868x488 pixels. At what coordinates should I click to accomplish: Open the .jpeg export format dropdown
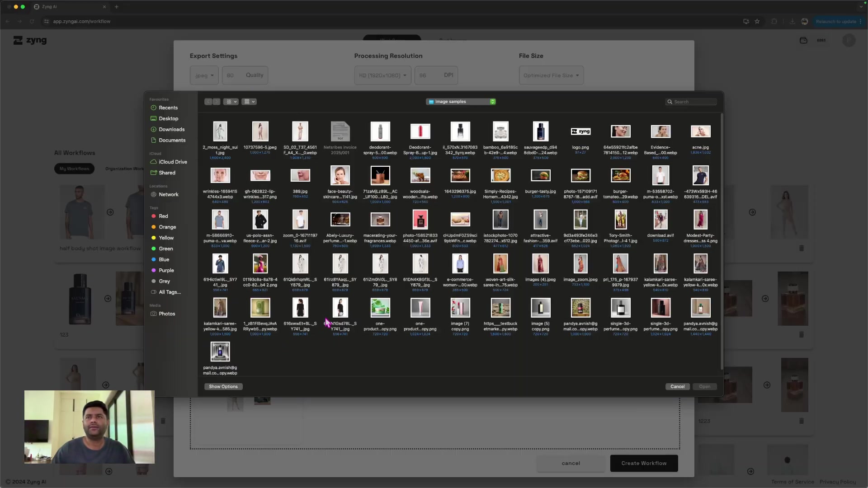pyautogui.click(x=204, y=75)
